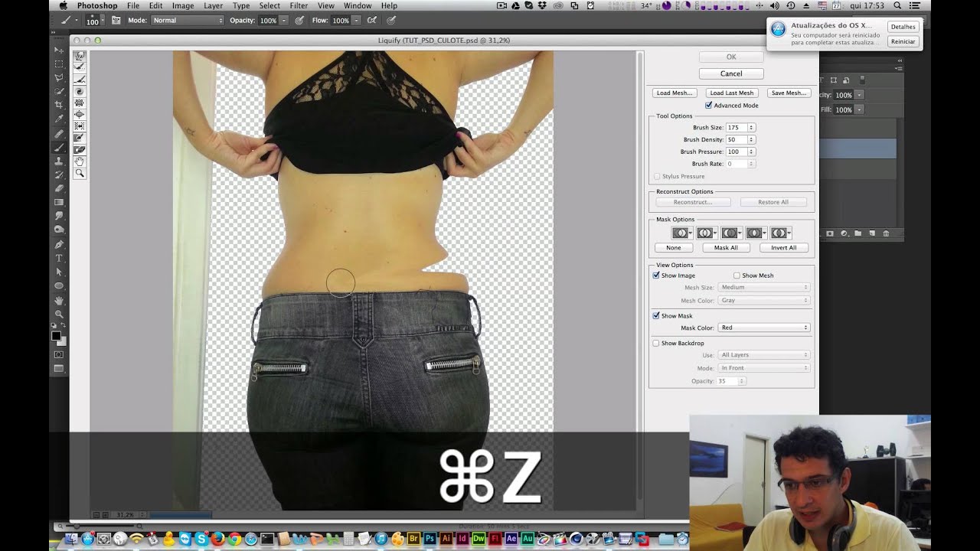This screenshot has height=551, width=980.
Task: Open the Invert Selection mask option dropdown
Action: (780, 233)
